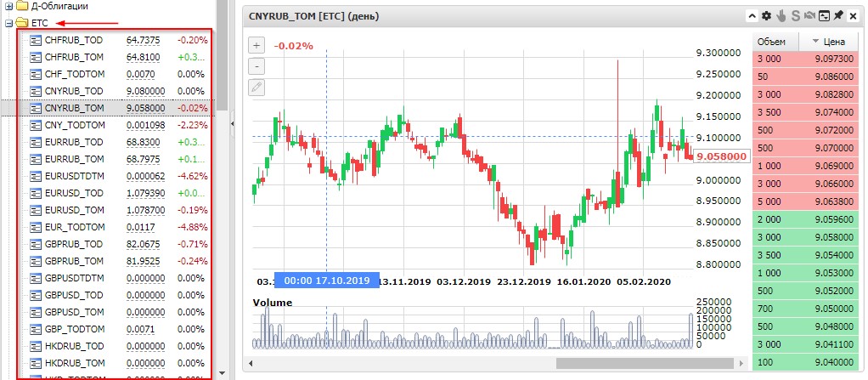Click the Объем column header
The height and width of the screenshot is (380, 868).
[775, 42]
